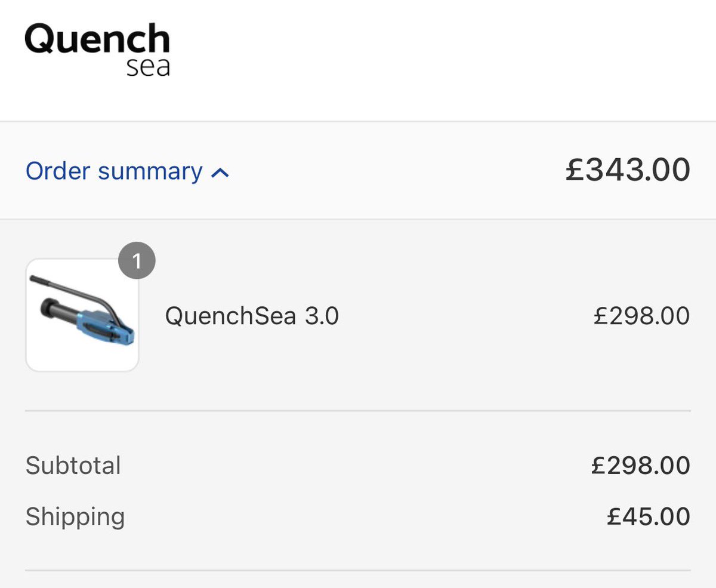Click the £45.00 shipping cost

click(648, 516)
